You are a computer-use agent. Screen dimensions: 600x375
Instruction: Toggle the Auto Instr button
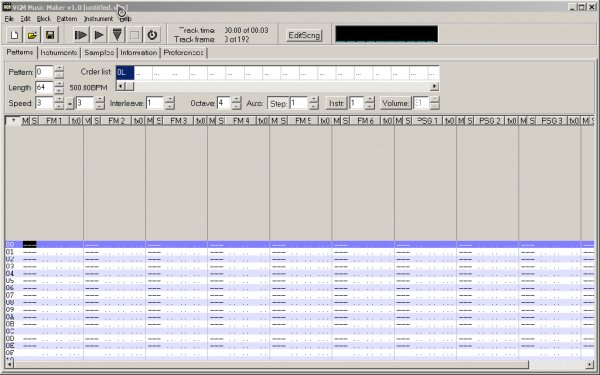pos(336,103)
